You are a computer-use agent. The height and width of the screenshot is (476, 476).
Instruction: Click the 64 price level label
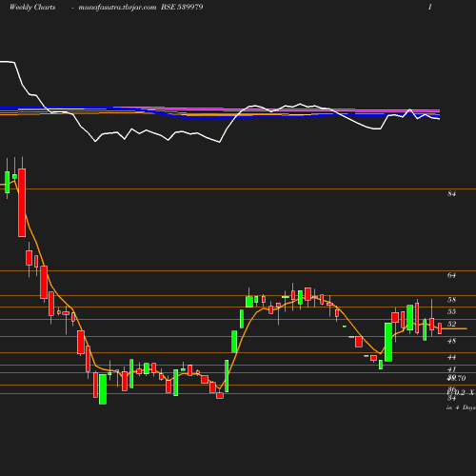point(451,275)
